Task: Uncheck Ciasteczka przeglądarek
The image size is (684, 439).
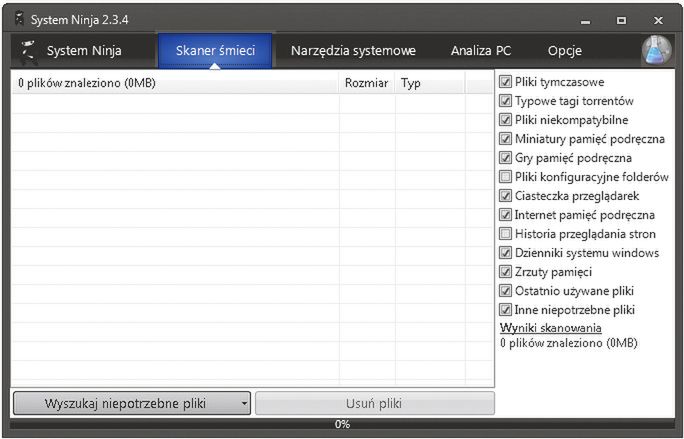Action: pyautogui.click(x=505, y=195)
